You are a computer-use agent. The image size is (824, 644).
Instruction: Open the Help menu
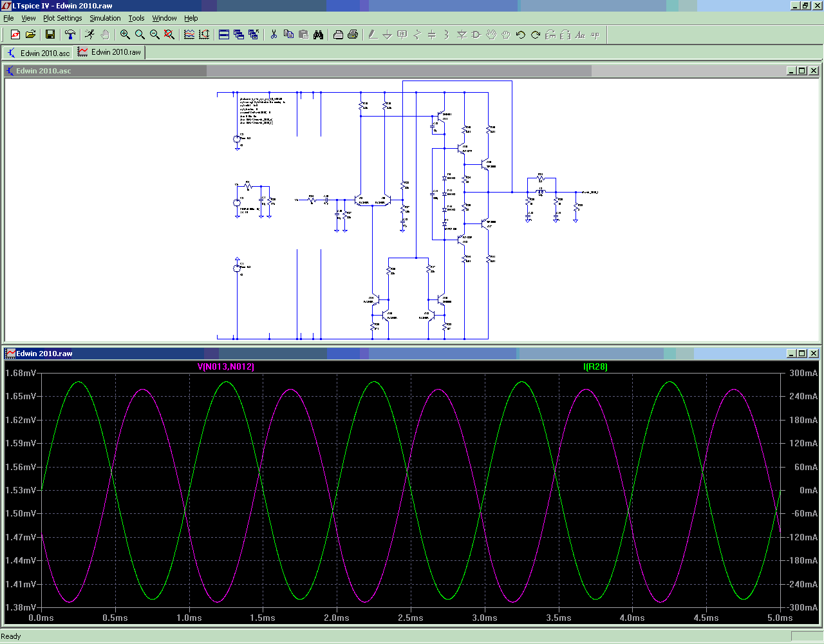[x=191, y=18]
